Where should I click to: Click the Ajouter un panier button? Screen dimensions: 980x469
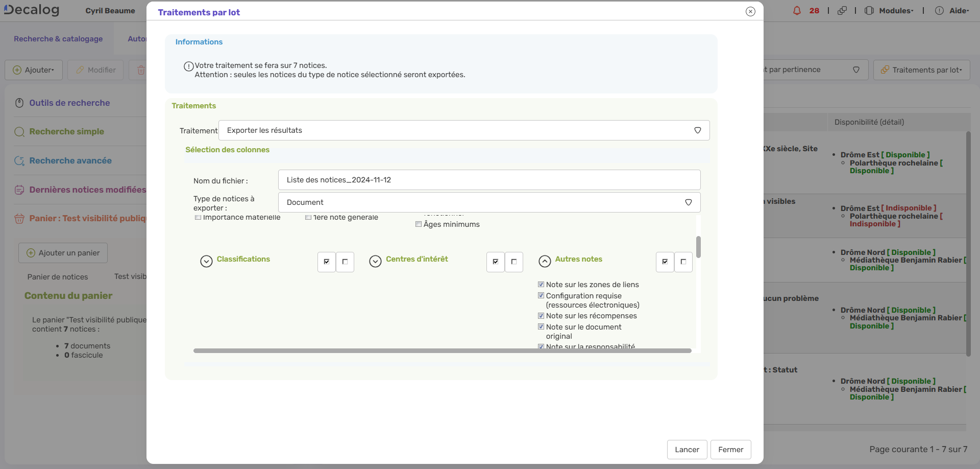[x=62, y=252]
